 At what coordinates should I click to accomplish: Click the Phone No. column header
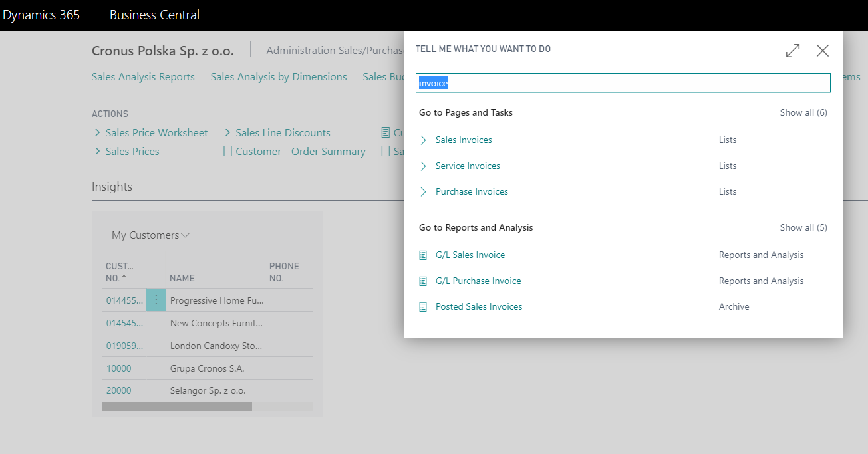coord(284,272)
